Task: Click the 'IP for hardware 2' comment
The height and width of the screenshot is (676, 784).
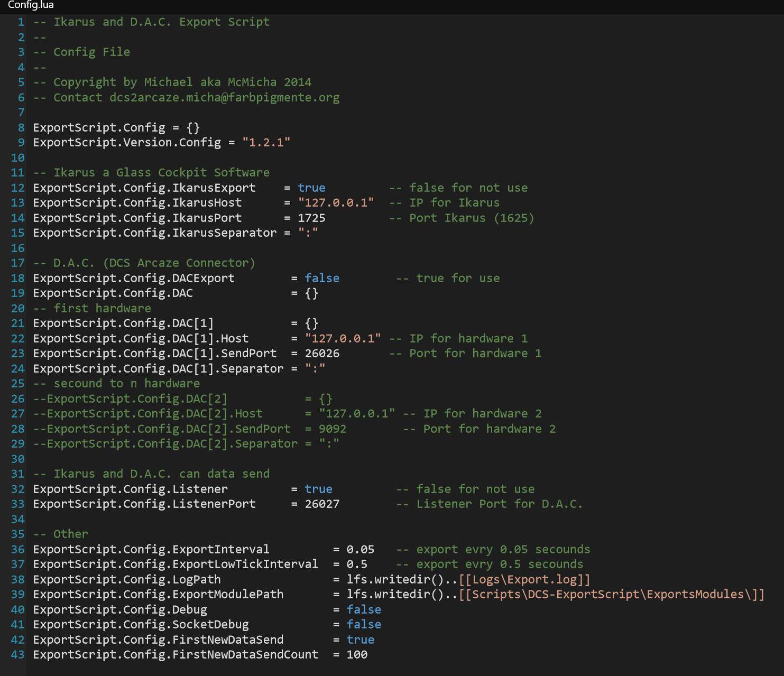Action: pos(483,414)
